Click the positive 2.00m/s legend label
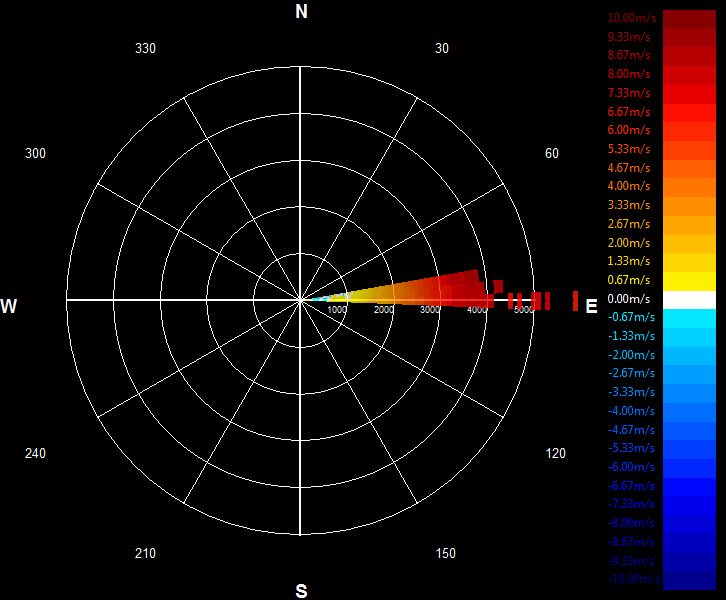This screenshot has width=726, height=600. tap(629, 243)
